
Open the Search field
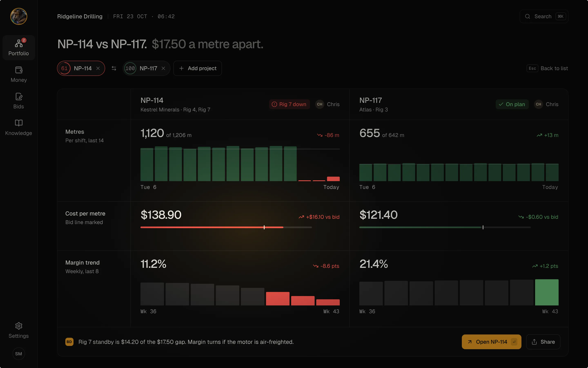pos(544,16)
